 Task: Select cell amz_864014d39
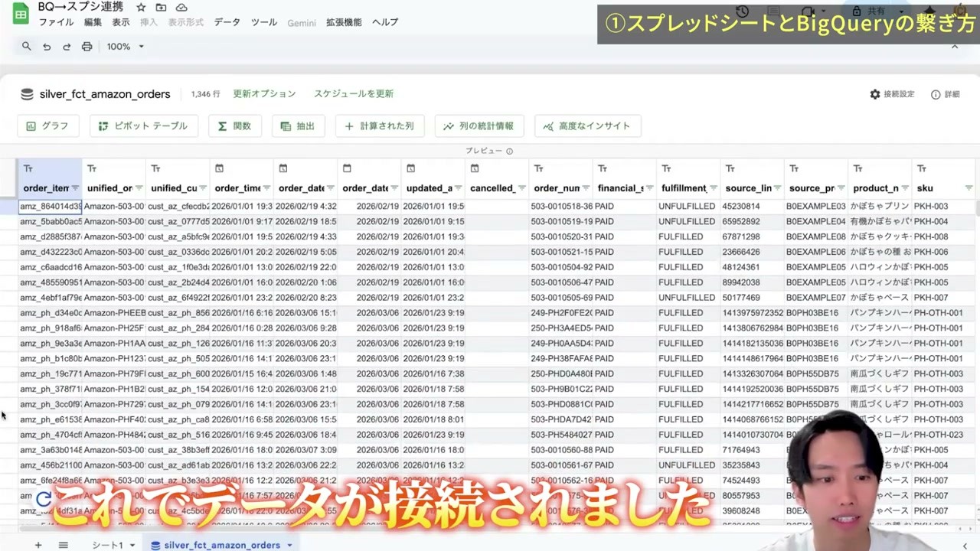[x=50, y=207]
